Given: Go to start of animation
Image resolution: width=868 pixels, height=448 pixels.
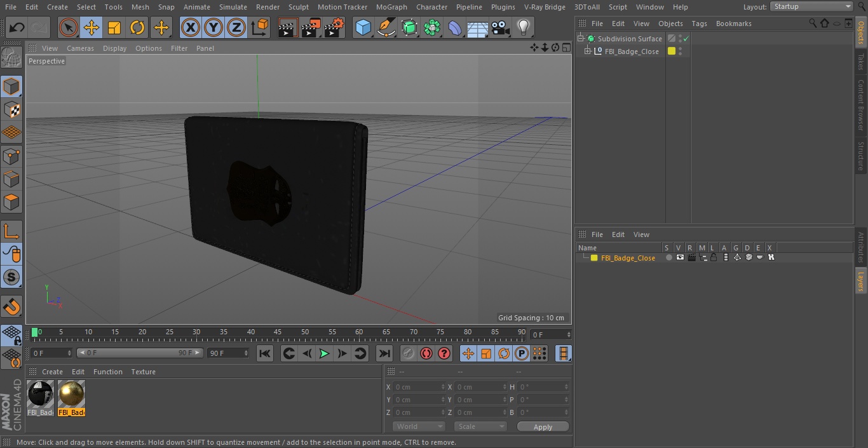Looking at the screenshot, I should (265, 353).
